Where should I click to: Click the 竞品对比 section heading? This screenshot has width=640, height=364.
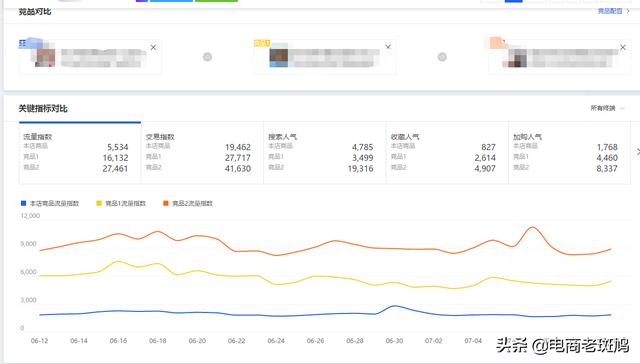(35, 11)
